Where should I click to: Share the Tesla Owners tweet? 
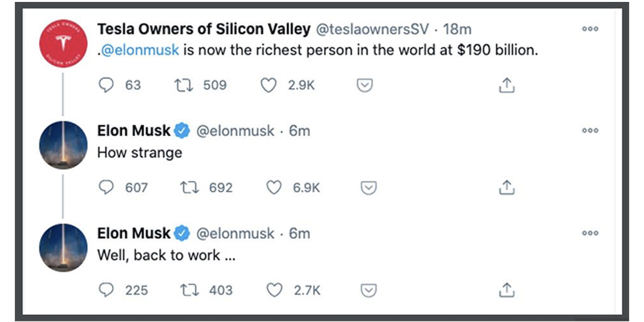point(506,85)
